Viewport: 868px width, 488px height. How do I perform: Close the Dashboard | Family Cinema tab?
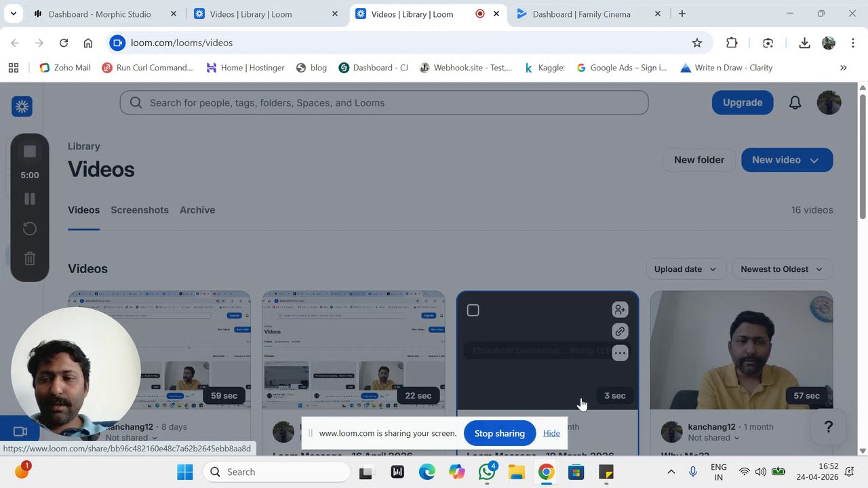coord(658,14)
